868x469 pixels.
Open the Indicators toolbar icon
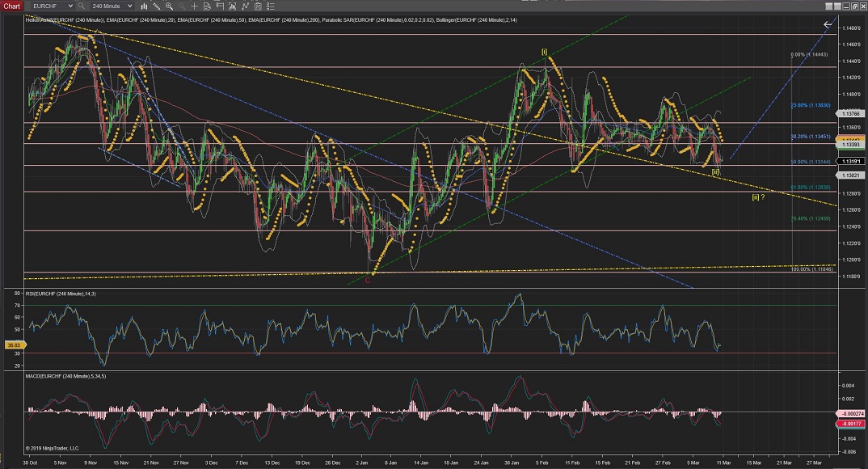[245, 6]
